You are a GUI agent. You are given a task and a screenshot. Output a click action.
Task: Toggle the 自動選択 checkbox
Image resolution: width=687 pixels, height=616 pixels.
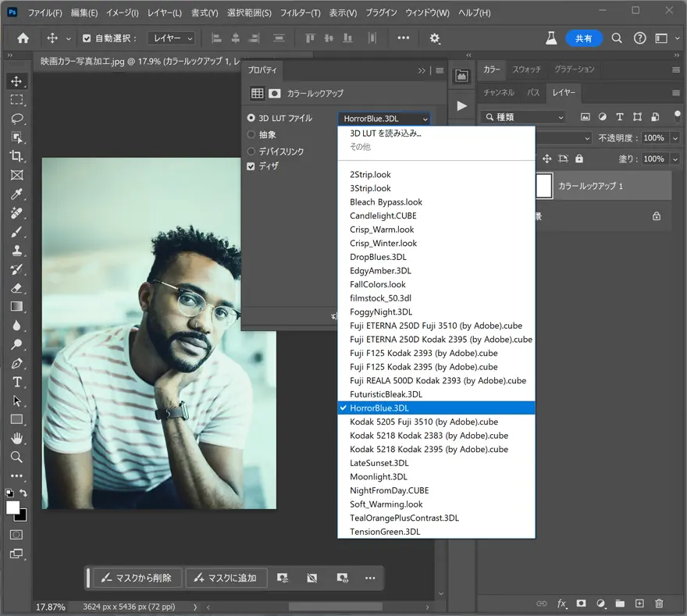(x=87, y=38)
